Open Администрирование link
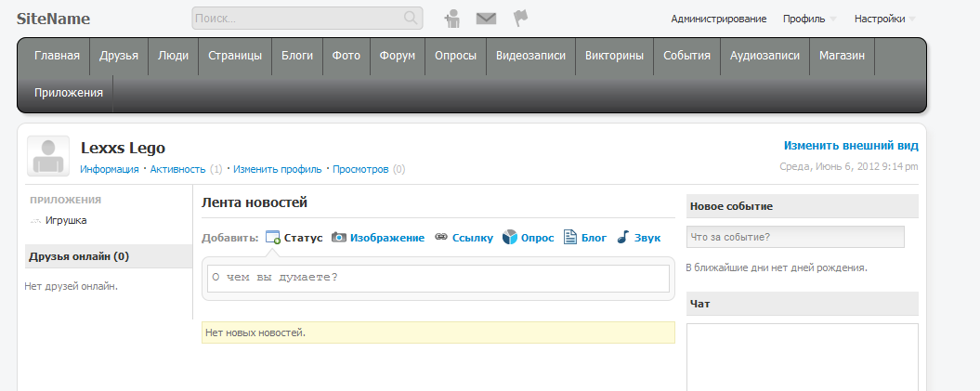Screen dimensions: 980x391 [x=719, y=19]
